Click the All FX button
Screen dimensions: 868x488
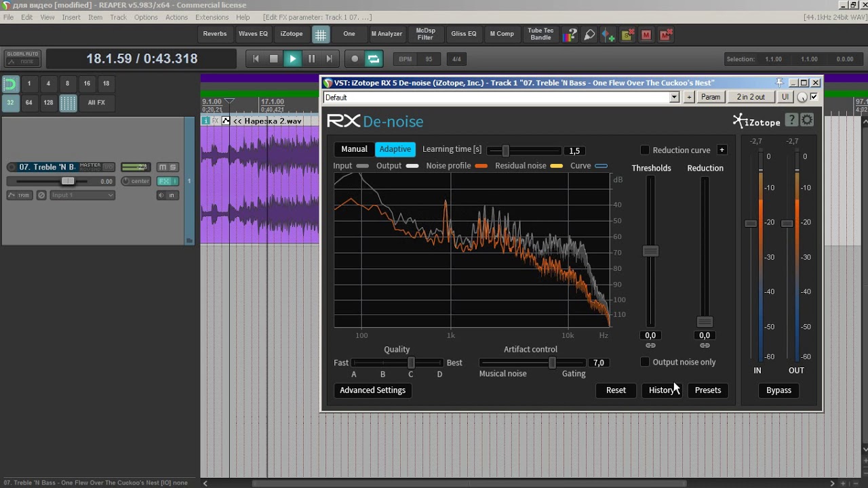(96, 103)
